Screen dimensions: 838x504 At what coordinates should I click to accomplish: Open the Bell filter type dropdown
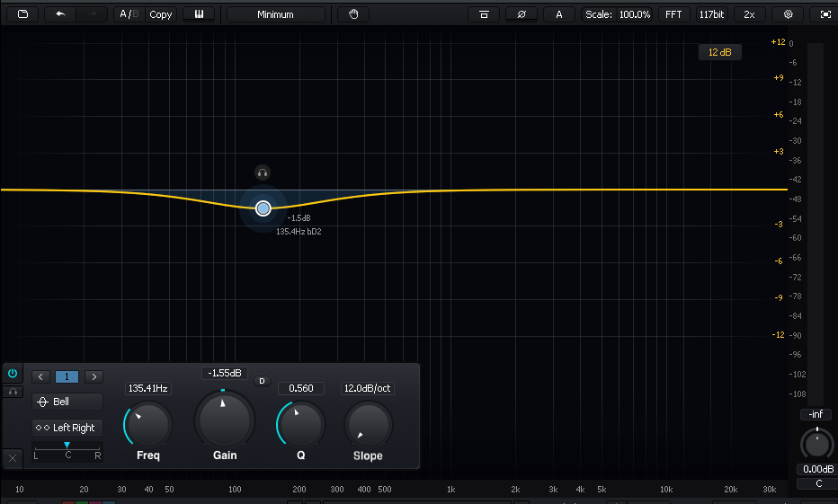[67, 402]
